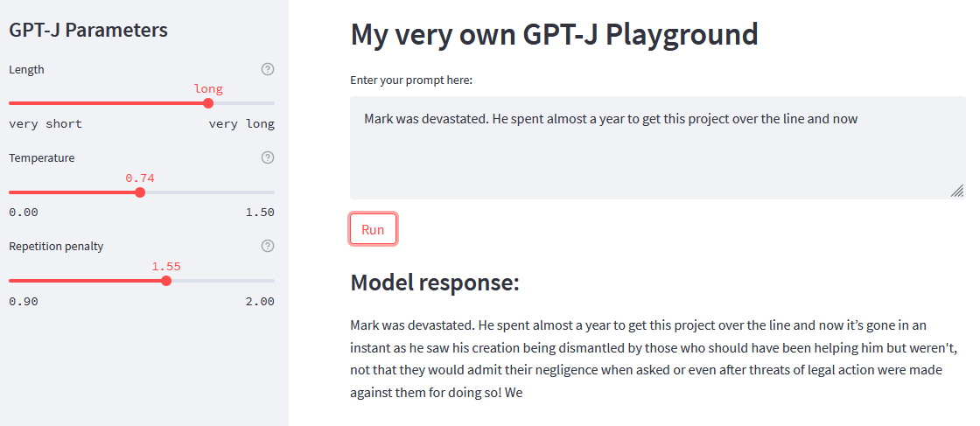The width and height of the screenshot is (980, 426).
Task: Click the 0.90 Repetition penalty minimum
Action: click(x=24, y=302)
